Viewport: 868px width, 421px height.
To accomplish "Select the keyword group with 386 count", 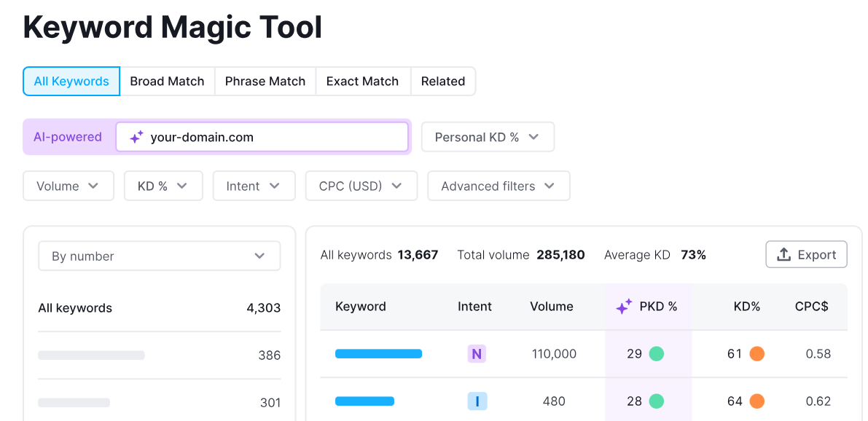I will (160, 355).
